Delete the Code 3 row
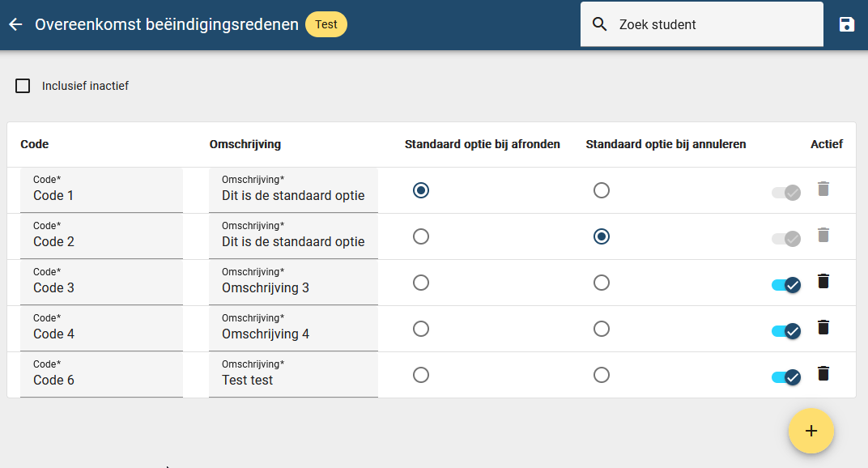868x468 pixels. (x=823, y=281)
